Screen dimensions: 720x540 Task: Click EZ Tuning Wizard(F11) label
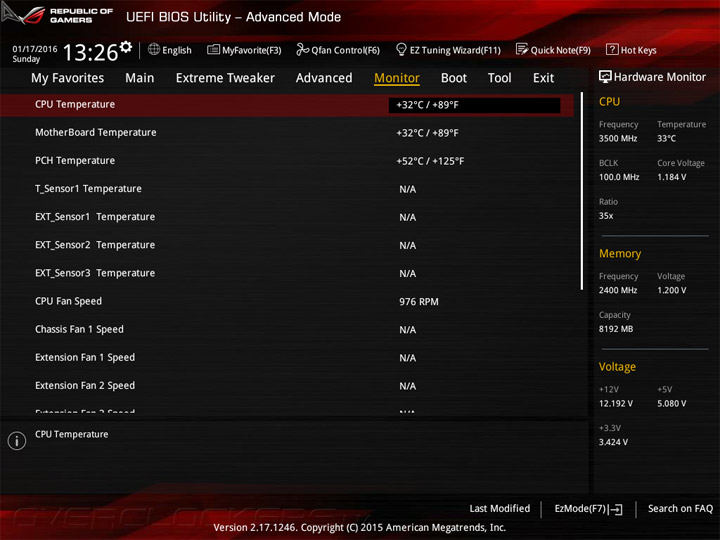tap(455, 50)
